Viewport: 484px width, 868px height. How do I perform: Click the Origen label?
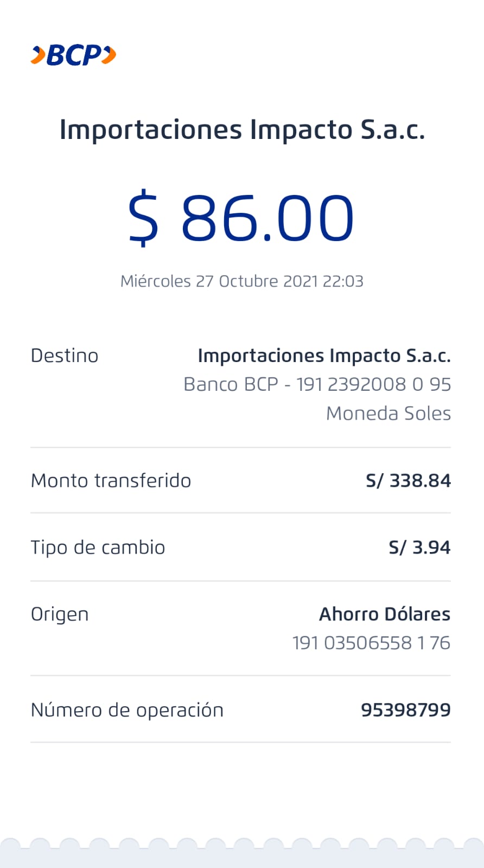point(60,614)
